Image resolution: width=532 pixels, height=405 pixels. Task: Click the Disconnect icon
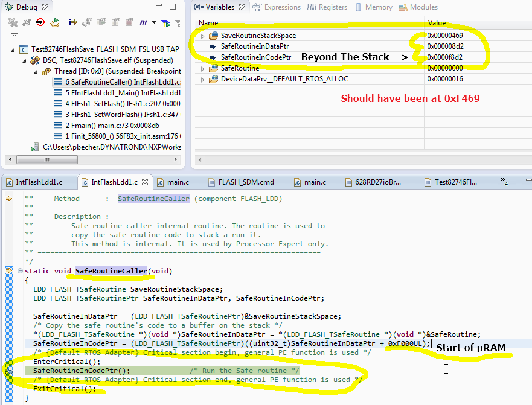(25, 22)
